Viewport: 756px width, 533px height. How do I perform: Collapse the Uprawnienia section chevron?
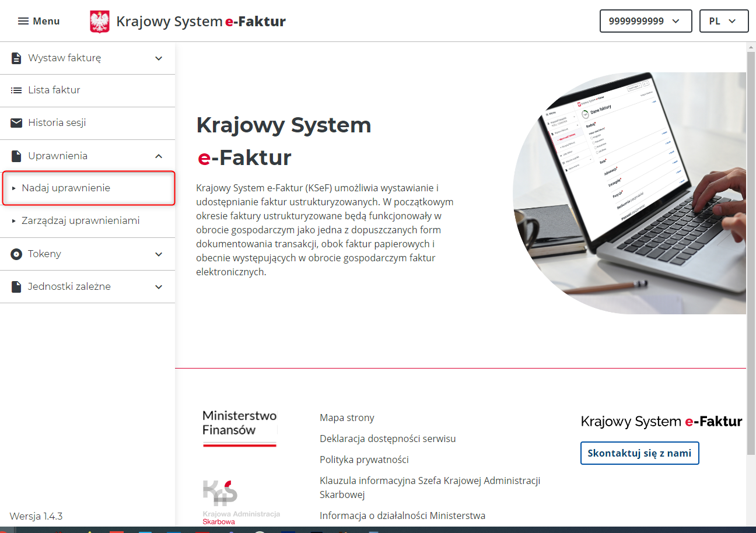coord(159,156)
